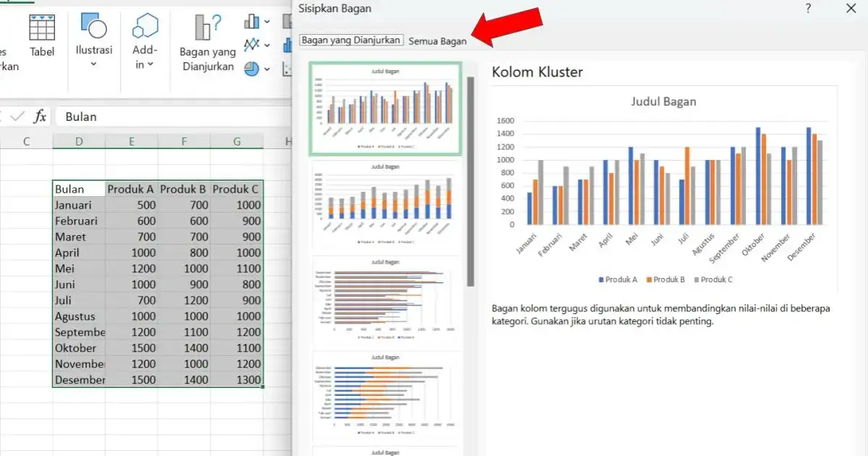The width and height of the screenshot is (868, 456).
Task: Select the stacked column chart thumbnail
Action: tap(385, 205)
